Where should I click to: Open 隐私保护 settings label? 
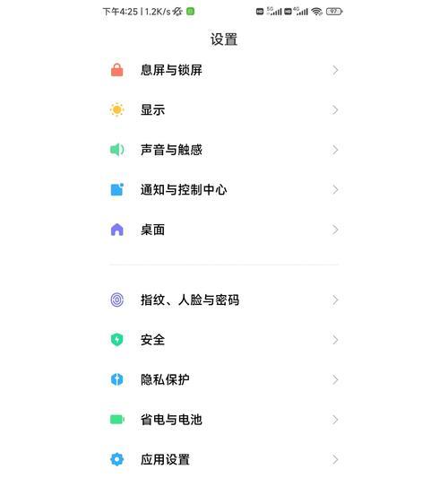(x=165, y=380)
